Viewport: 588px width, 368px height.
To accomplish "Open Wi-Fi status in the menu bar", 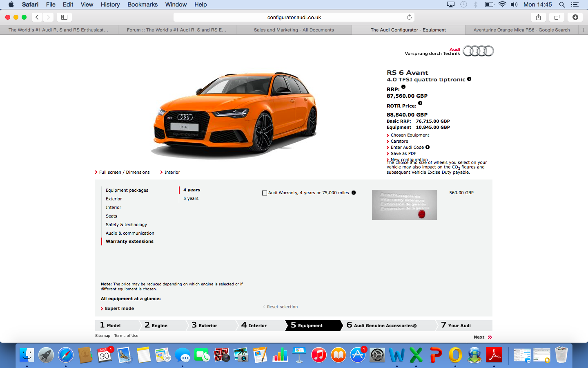I will [x=502, y=4].
